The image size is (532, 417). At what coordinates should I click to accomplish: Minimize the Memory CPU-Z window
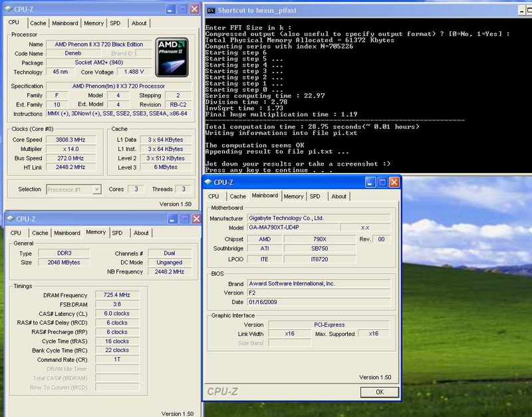172,219
